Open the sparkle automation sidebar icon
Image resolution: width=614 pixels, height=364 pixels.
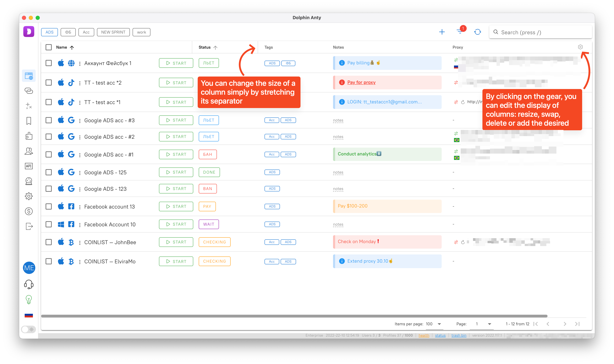coord(29,106)
